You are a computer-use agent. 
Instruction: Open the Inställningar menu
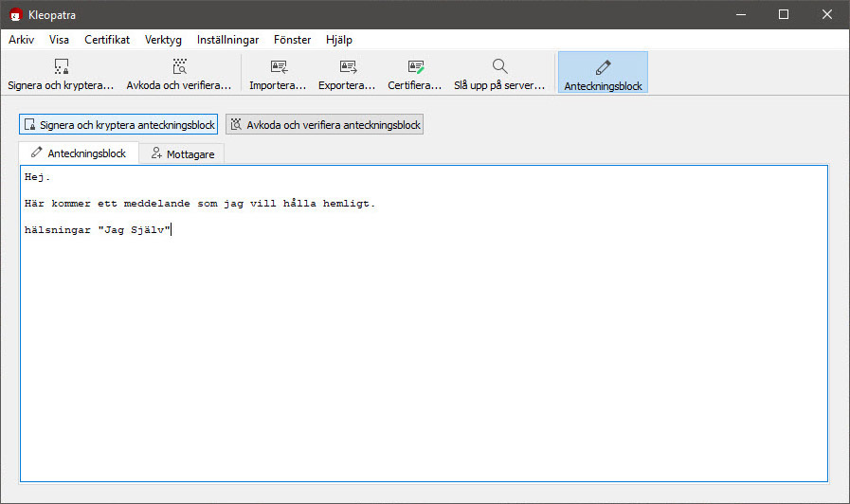tap(227, 40)
